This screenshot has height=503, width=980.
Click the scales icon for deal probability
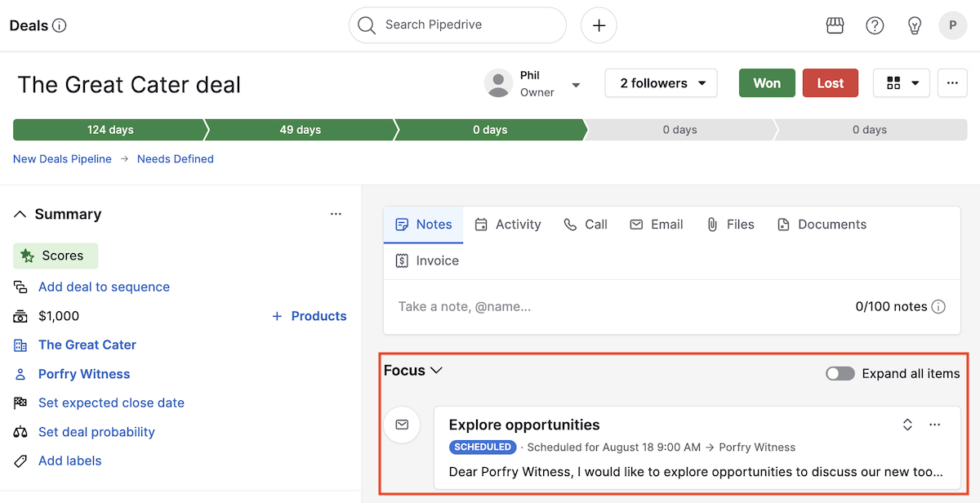[x=20, y=432]
